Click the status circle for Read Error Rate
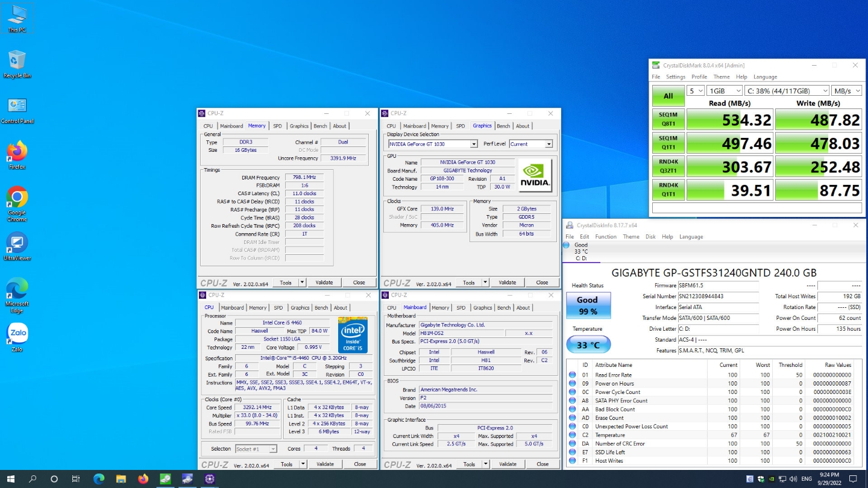Screen dimensions: 868x488 click(x=572, y=375)
